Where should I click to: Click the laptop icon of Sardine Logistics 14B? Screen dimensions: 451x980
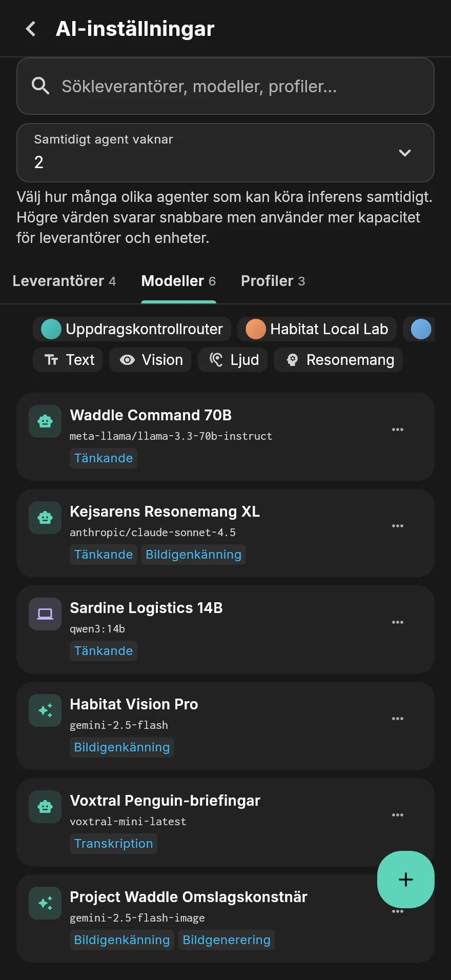(x=45, y=614)
